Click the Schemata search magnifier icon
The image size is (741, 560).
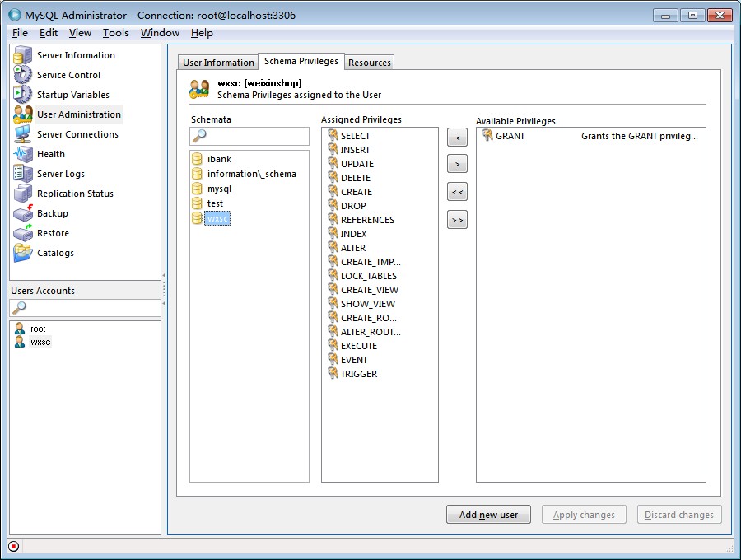coord(199,136)
